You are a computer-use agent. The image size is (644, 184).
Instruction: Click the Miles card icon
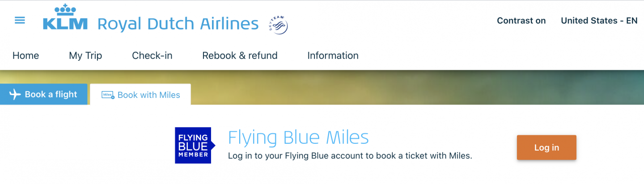point(108,95)
